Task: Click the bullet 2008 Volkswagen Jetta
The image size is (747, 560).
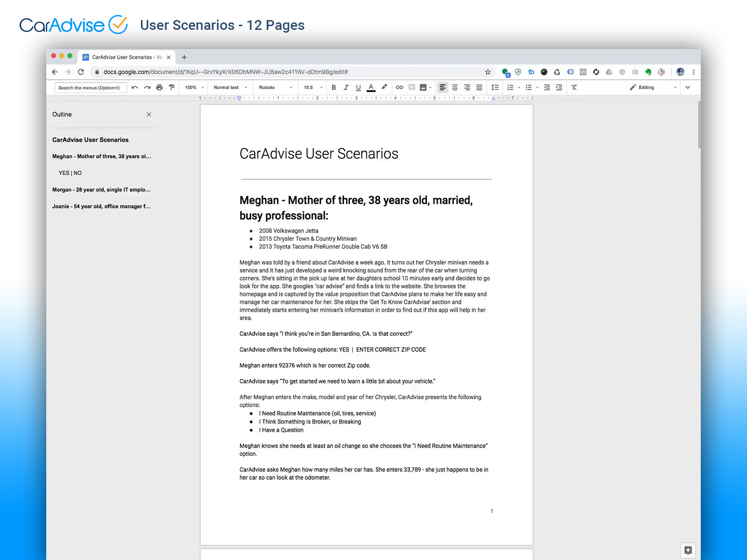Action: coord(289,231)
